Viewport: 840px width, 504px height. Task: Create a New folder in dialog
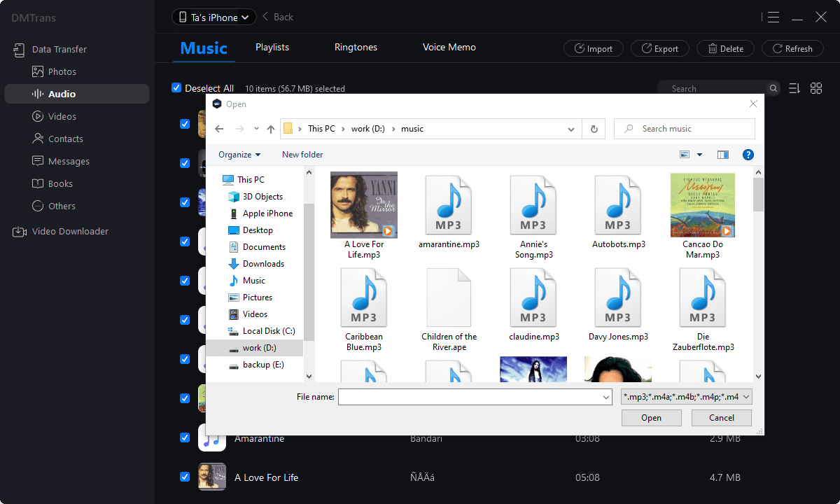coord(302,155)
